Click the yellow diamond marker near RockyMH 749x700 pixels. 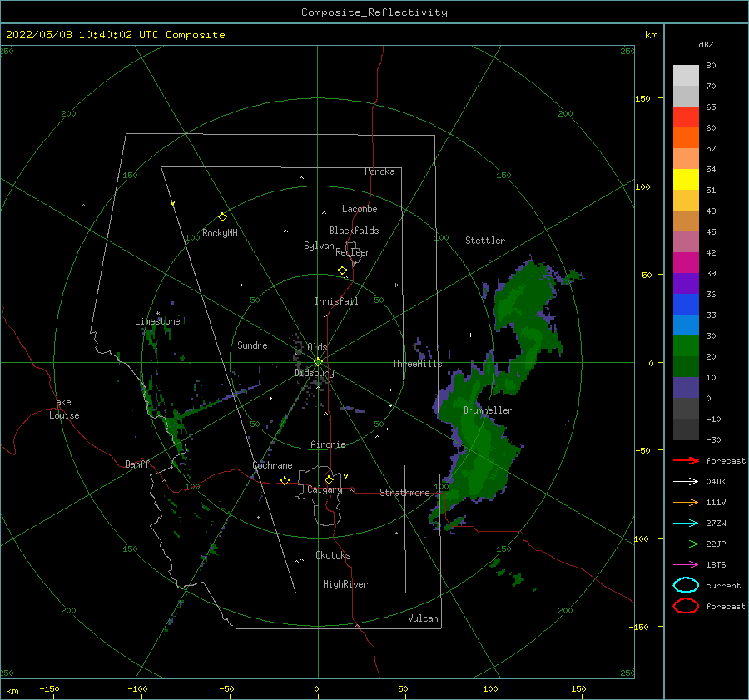tap(222, 217)
